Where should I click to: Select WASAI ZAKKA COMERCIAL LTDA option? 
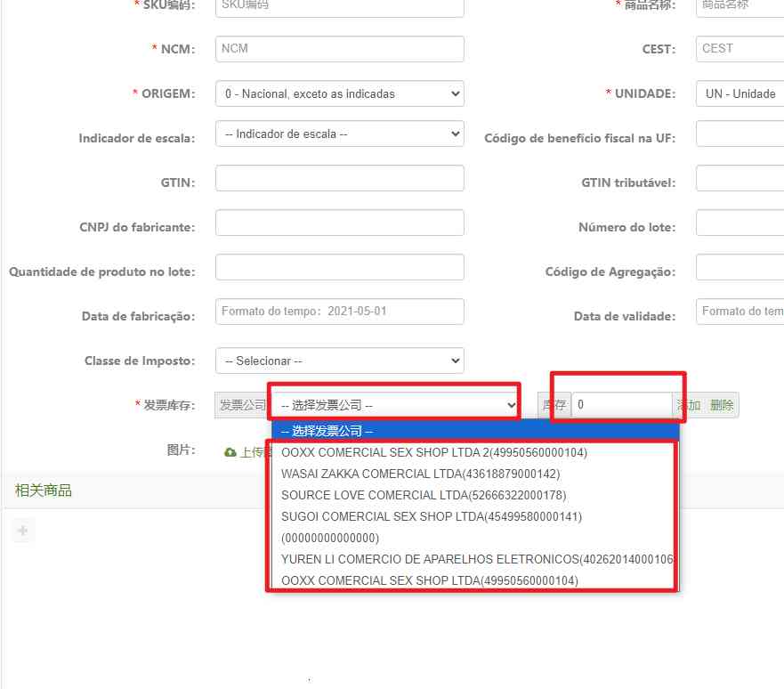[420, 474]
